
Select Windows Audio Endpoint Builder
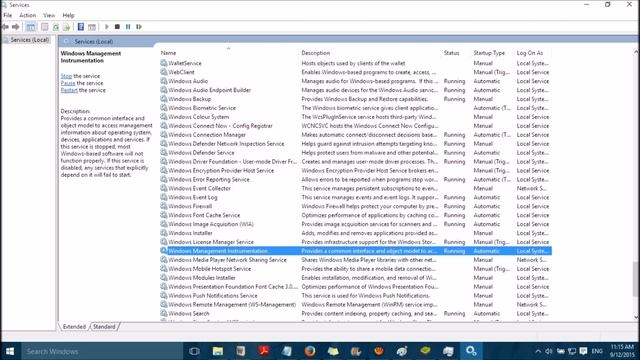coord(355,90)
